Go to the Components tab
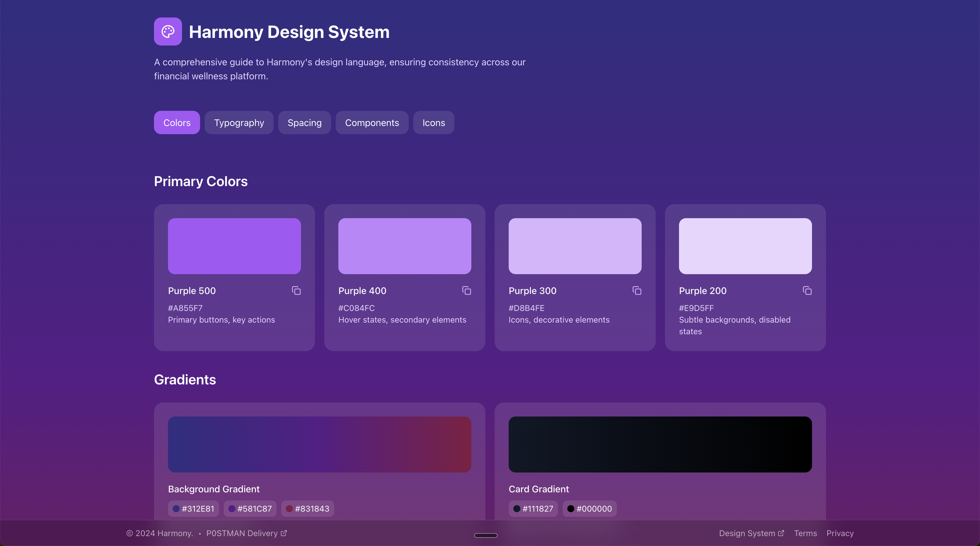This screenshot has height=546, width=980. [372, 123]
